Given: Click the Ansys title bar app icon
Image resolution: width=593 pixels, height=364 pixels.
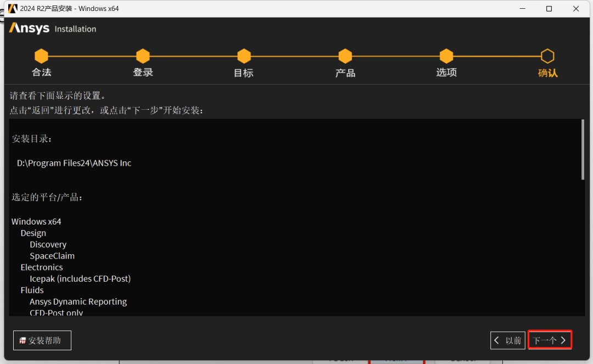Looking at the screenshot, I should pyautogui.click(x=13, y=8).
